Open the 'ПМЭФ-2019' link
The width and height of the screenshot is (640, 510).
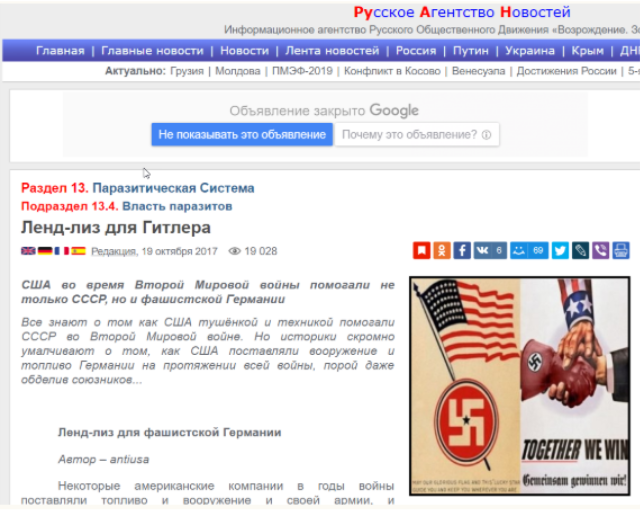(302, 71)
